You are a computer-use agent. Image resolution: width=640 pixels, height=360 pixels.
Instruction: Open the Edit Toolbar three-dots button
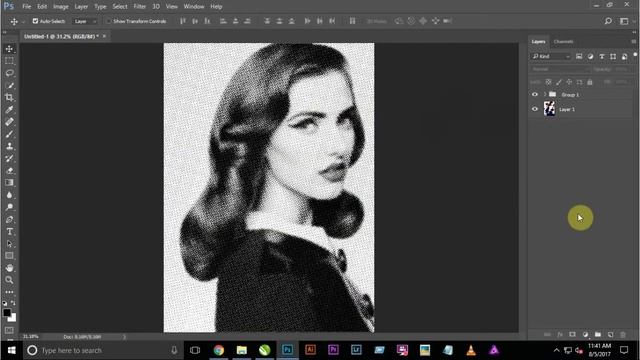(9, 292)
